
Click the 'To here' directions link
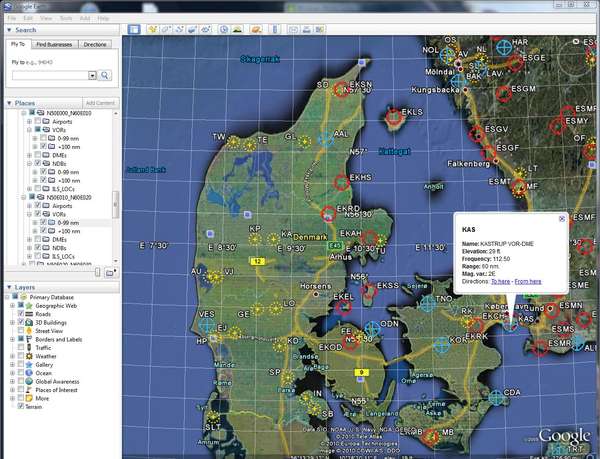(501, 282)
